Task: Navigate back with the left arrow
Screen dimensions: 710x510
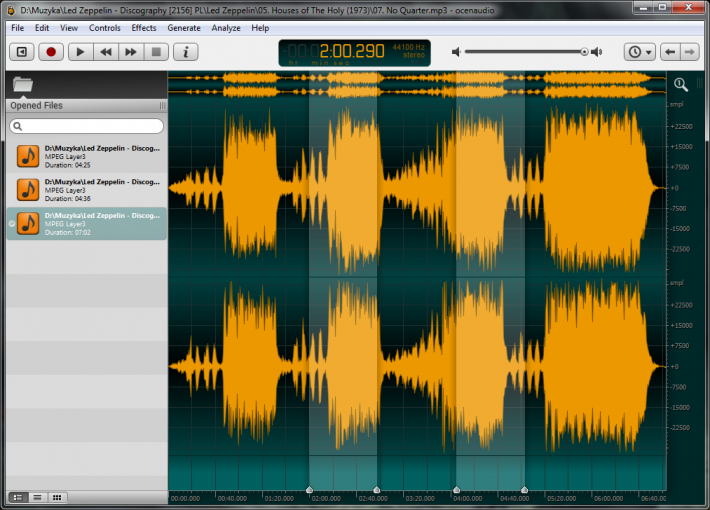Action: (670, 52)
